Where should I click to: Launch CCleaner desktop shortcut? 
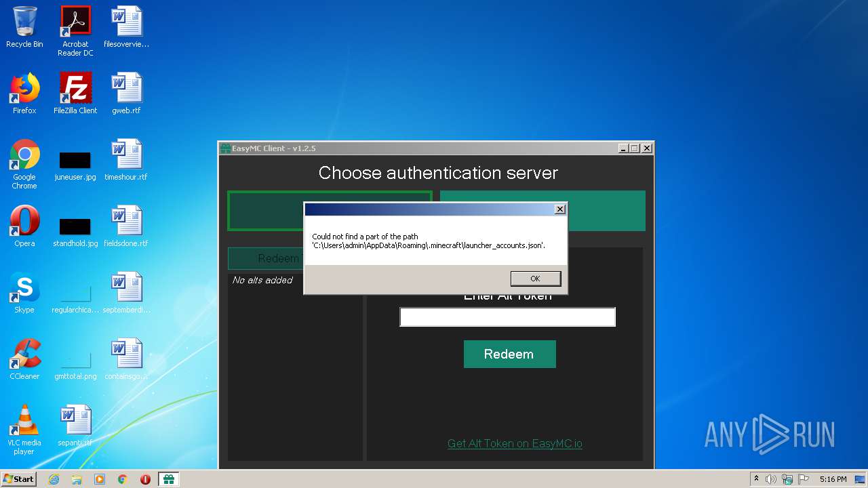24,359
